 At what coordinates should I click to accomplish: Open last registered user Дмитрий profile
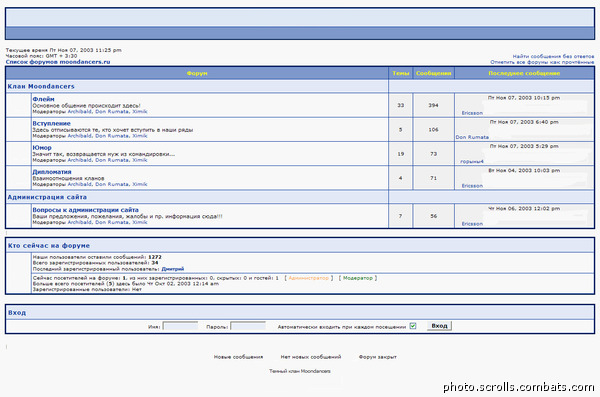(x=173, y=269)
